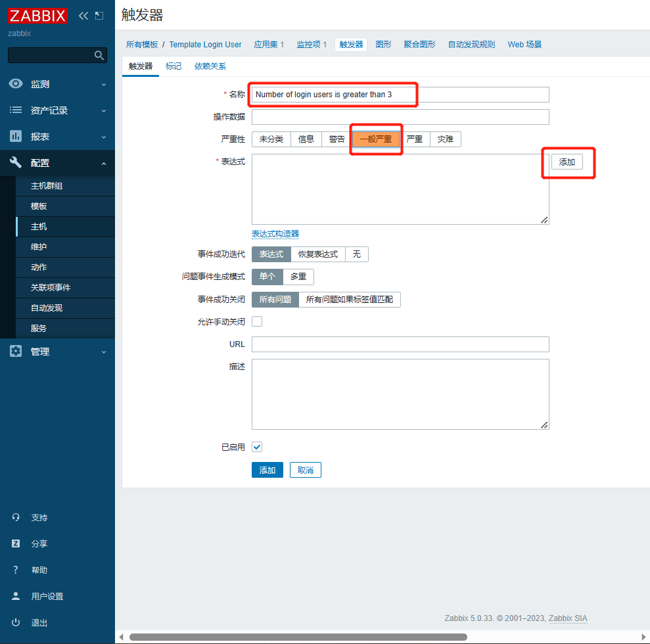This screenshot has width=650, height=644.
Task: Open 自动发现 in sidebar
Action: (x=65, y=308)
